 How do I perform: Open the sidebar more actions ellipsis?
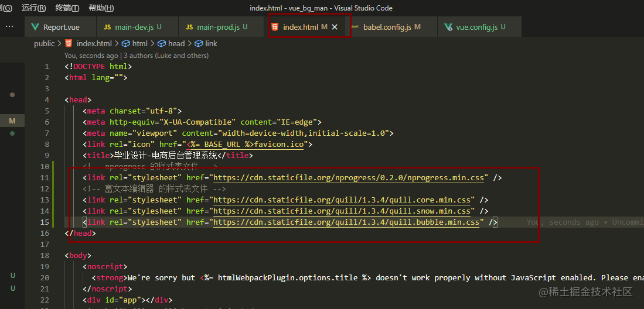[x=9, y=27]
